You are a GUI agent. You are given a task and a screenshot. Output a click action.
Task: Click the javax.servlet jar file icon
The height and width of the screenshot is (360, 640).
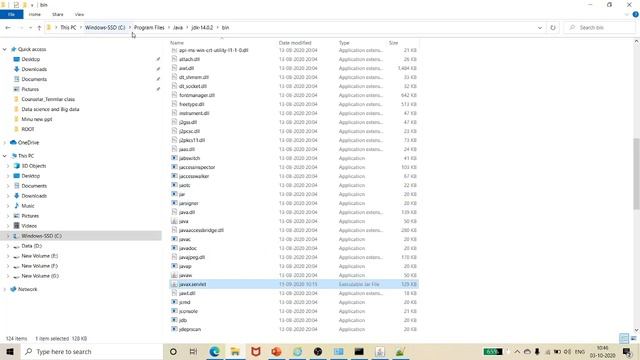click(174, 284)
